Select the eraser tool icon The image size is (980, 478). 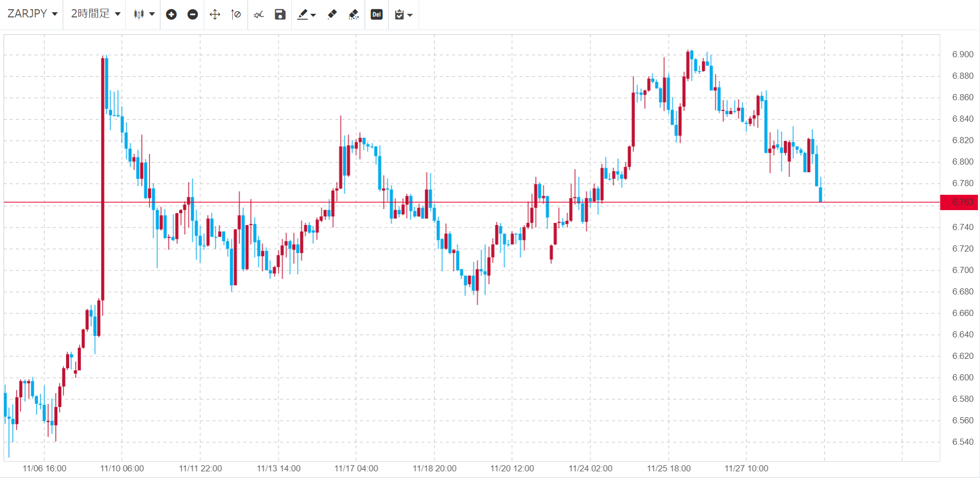pos(332,14)
